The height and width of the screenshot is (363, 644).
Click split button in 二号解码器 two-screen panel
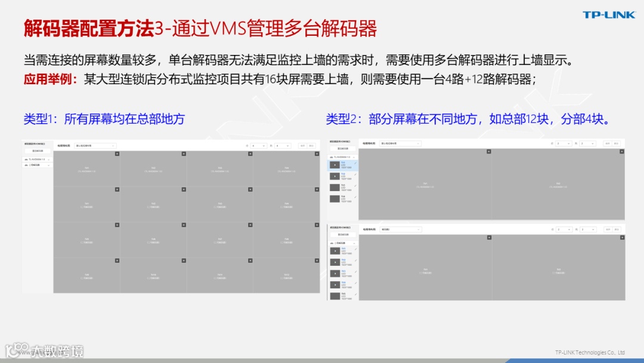click(x=617, y=229)
